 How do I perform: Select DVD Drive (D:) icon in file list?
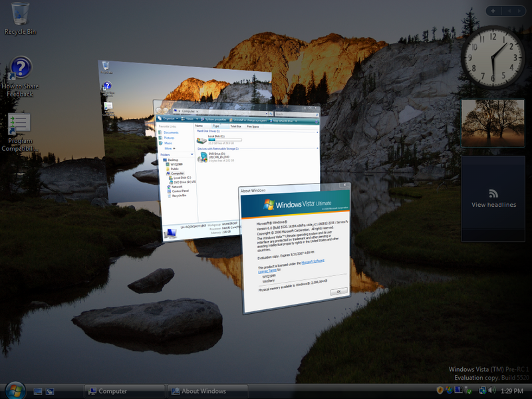point(203,158)
